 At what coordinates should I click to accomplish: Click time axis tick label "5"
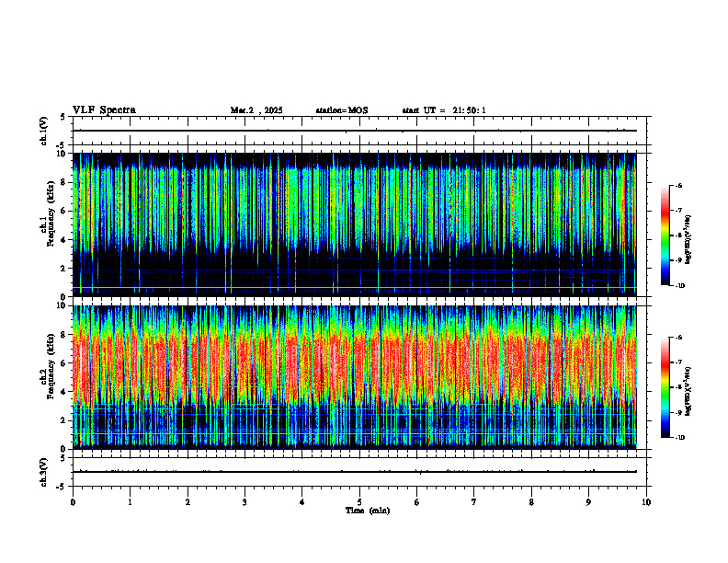[359, 502]
